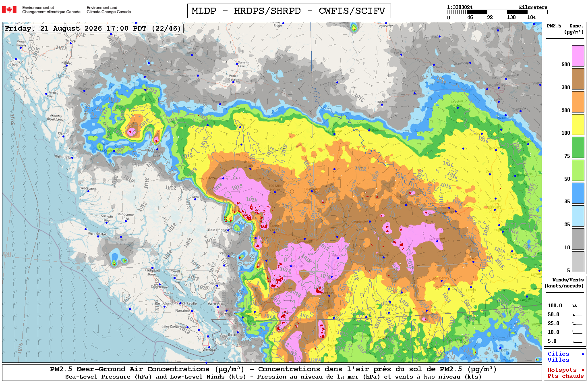Click the 100.0 knots wind barb symbol
The height and width of the screenshot is (383, 588).
(577, 306)
